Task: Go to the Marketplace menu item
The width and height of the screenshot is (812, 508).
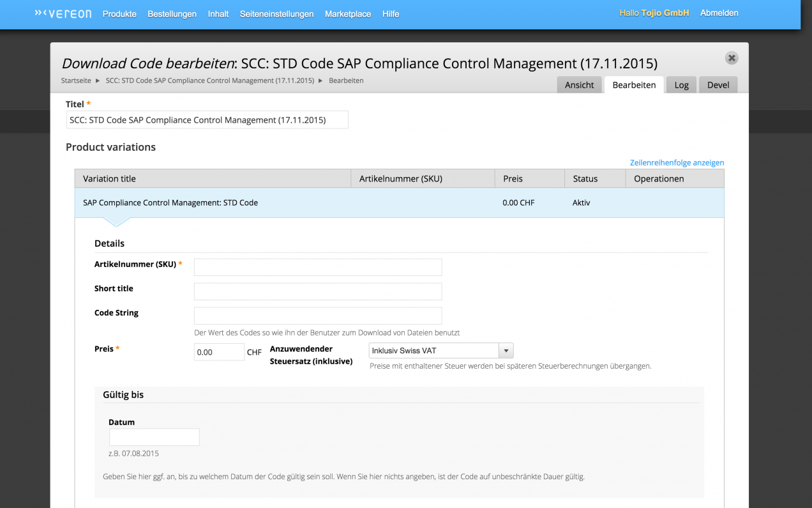Action: click(x=347, y=14)
